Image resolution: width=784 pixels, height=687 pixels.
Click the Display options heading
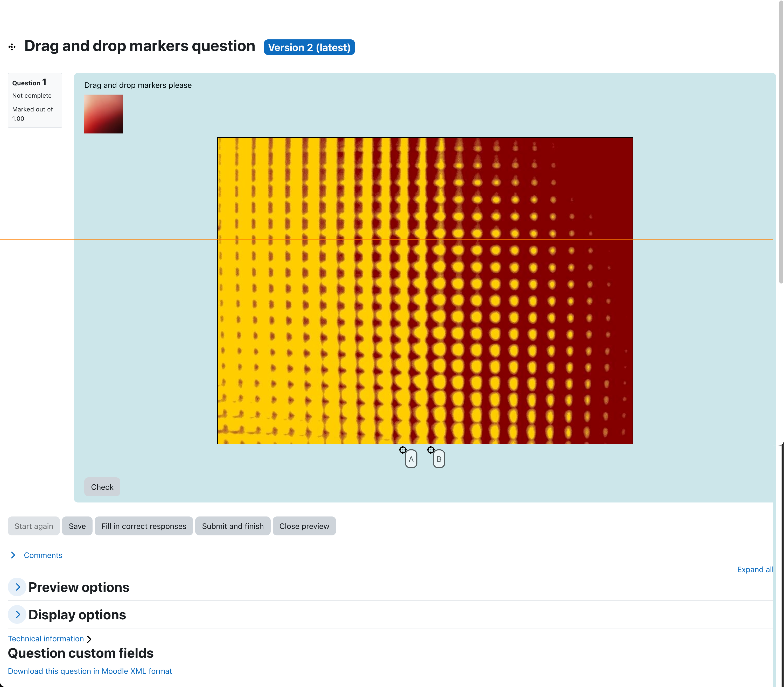77,614
